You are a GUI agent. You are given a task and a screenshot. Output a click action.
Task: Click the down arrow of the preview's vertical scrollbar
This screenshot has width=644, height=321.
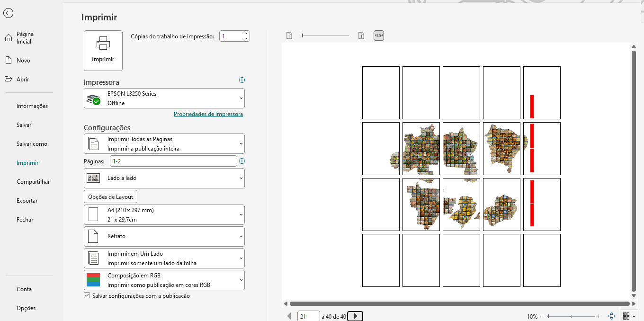(634, 296)
